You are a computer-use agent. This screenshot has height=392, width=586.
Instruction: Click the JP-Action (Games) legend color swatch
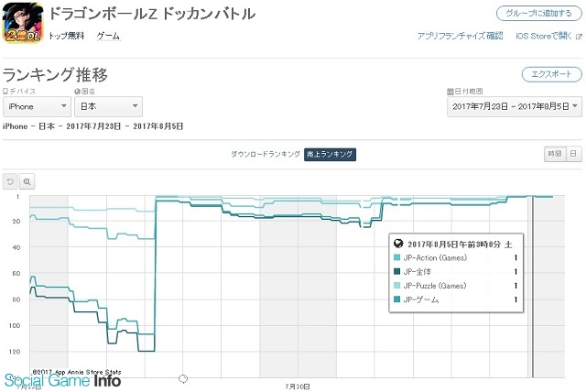(x=396, y=257)
